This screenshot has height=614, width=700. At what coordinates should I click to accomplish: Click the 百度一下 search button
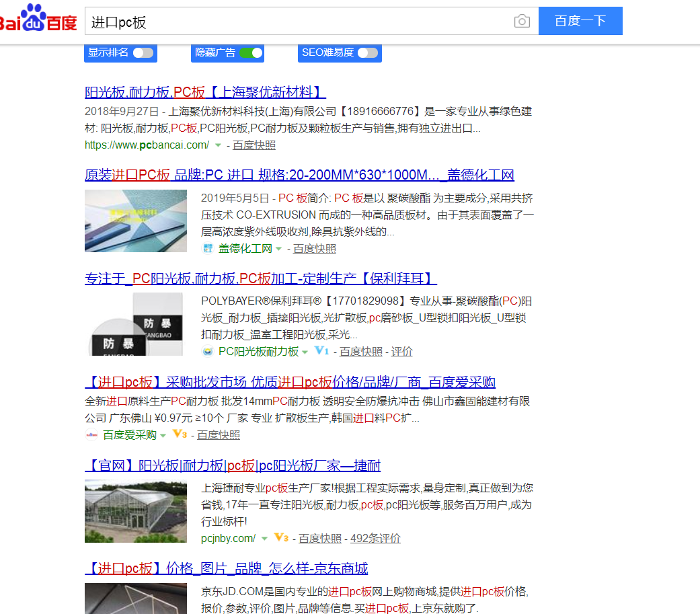(580, 21)
